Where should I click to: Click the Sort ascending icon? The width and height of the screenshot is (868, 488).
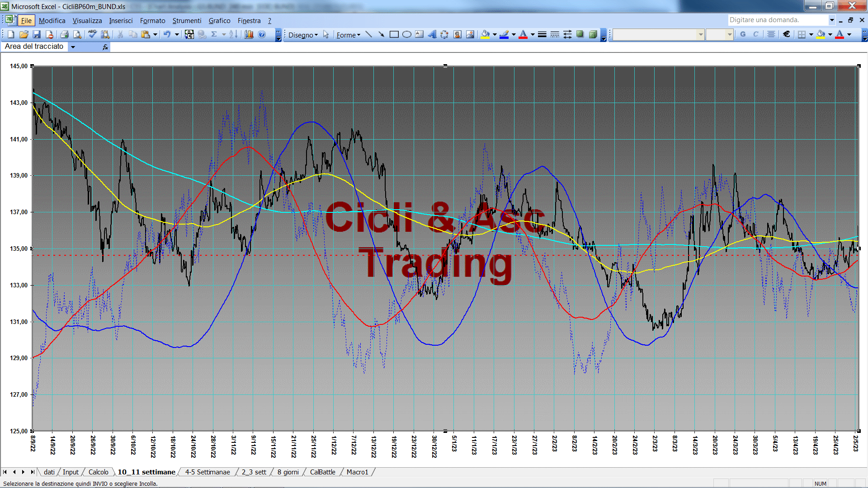(233, 34)
